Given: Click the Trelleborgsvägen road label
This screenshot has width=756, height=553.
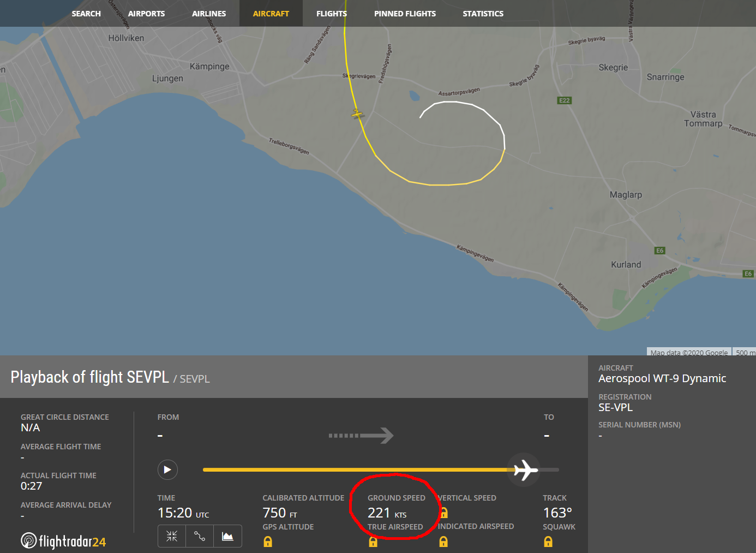Looking at the screenshot, I should (x=289, y=146).
